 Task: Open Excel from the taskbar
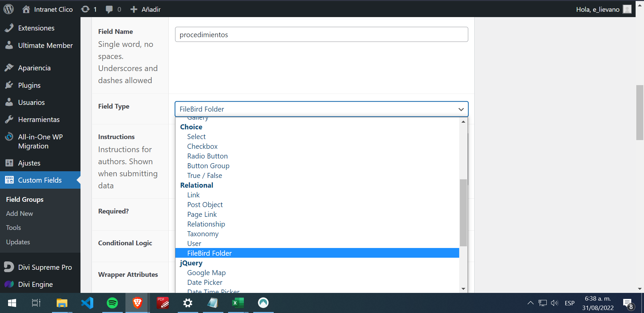pyautogui.click(x=238, y=303)
